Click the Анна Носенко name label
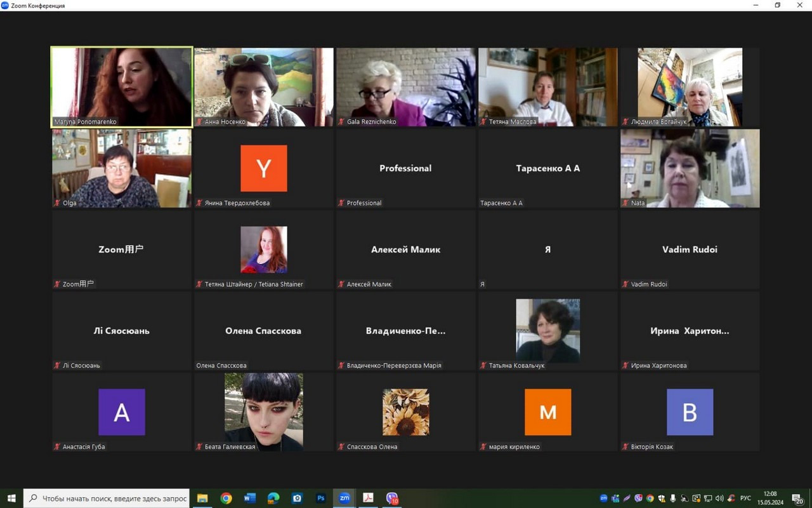This screenshot has width=812, height=508. tap(225, 122)
